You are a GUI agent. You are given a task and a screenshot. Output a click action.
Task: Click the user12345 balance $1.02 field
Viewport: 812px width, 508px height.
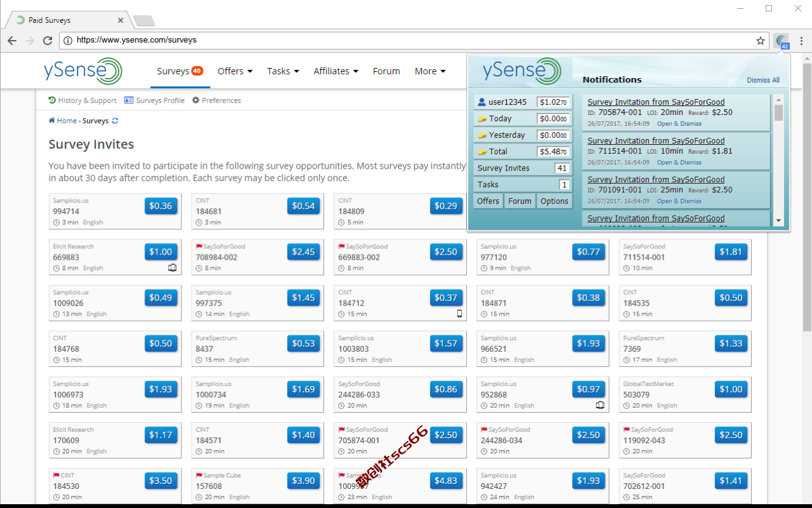click(553, 102)
